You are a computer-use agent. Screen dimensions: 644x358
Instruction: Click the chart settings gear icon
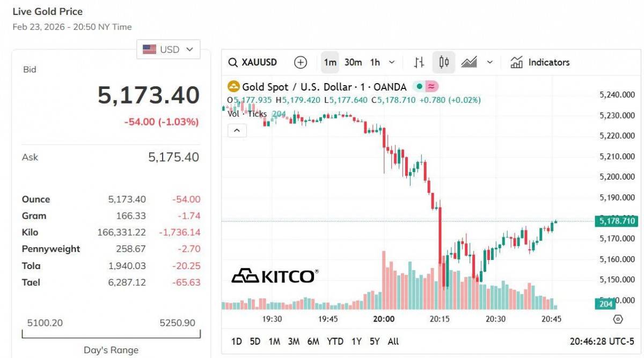(x=618, y=319)
